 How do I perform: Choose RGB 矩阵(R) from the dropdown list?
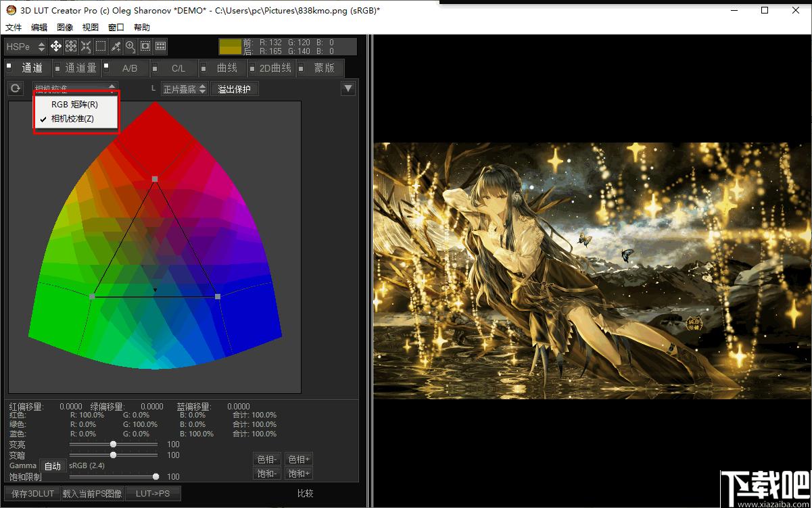[76, 105]
